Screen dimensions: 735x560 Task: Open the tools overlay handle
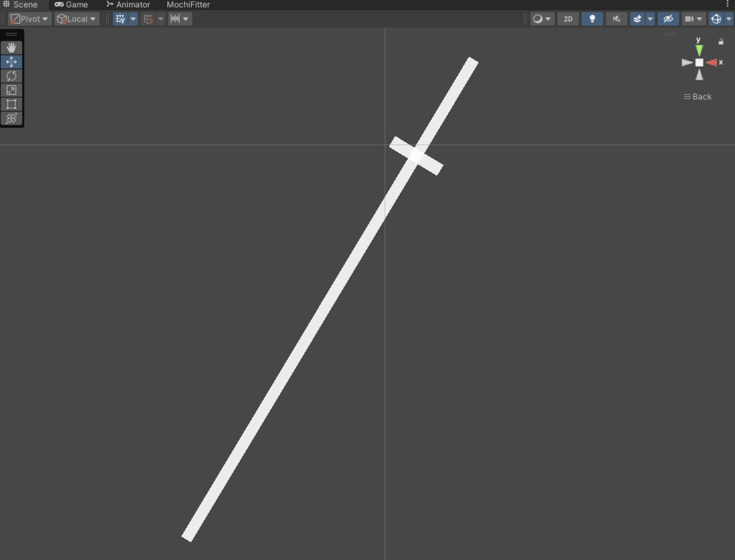(x=11, y=34)
